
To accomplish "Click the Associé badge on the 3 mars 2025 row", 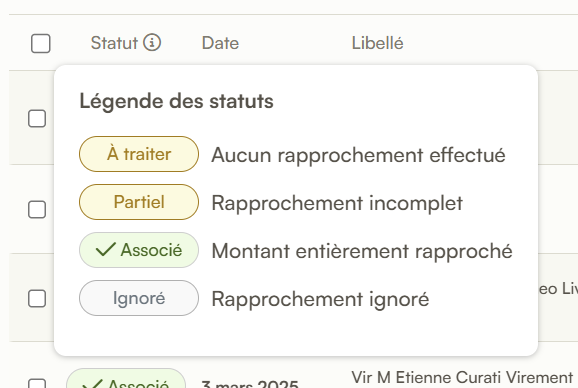I will (x=126, y=380).
